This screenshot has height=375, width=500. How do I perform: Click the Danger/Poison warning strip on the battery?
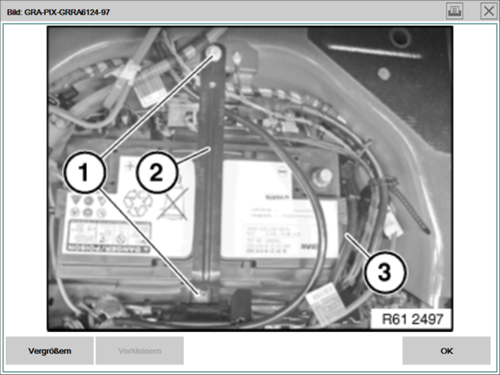point(108,247)
